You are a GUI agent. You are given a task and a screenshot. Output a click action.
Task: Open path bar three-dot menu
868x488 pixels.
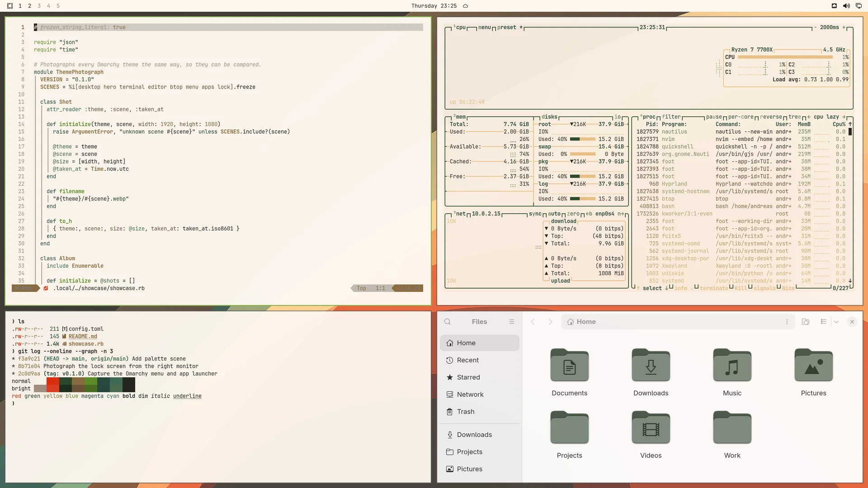coord(787,322)
